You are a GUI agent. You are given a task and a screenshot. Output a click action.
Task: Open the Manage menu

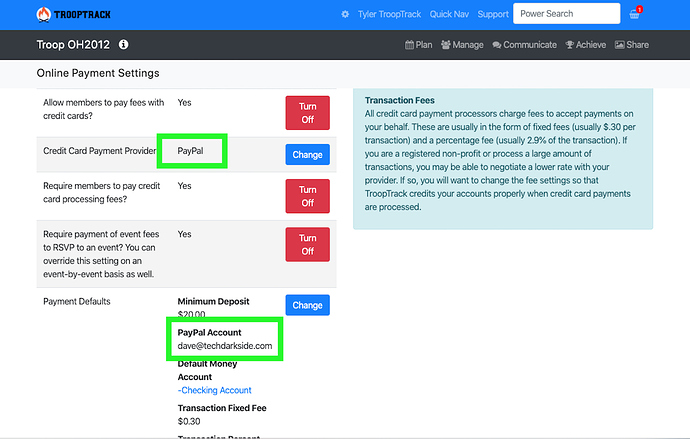(462, 45)
